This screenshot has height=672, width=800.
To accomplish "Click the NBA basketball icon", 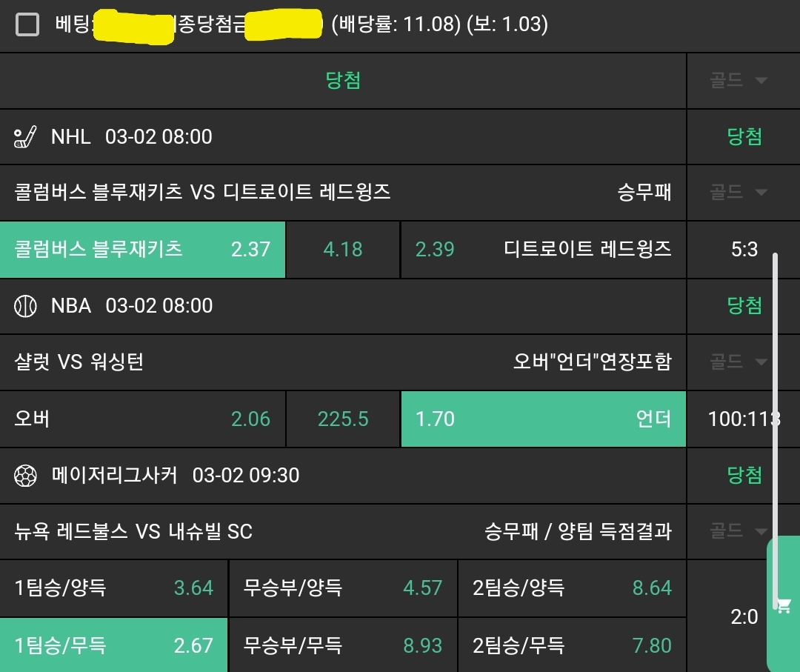I will click(x=26, y=306).
